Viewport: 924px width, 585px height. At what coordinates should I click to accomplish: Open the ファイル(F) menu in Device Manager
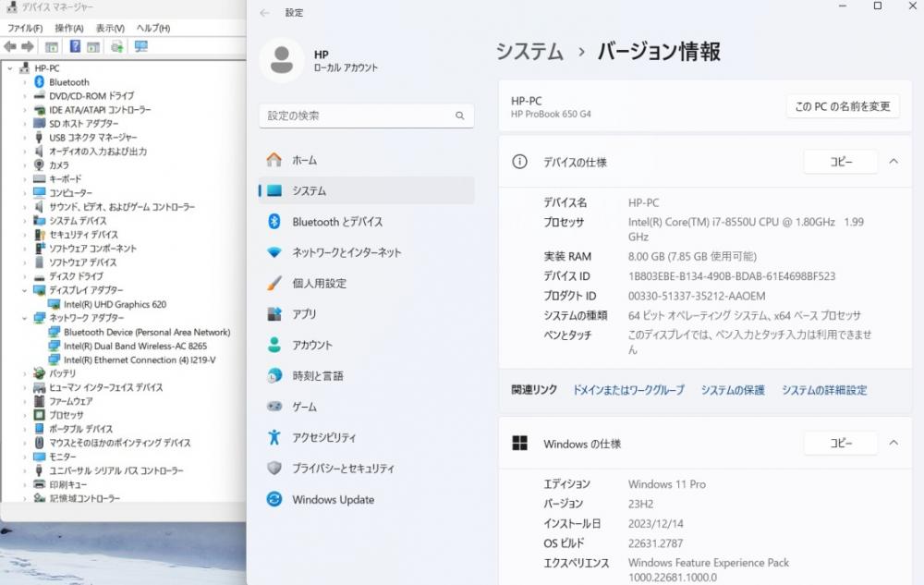[25, 29]
